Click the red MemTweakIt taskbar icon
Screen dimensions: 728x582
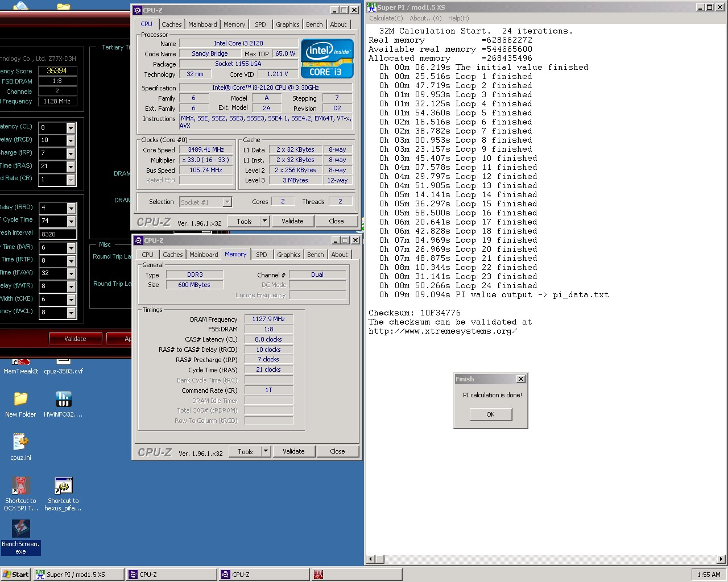(318, 575)
